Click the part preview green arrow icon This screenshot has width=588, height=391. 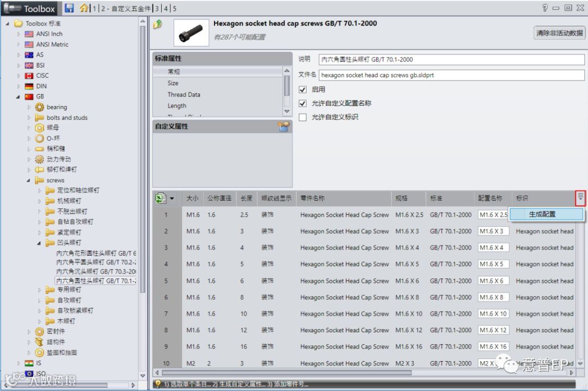pyautogui.click(x=157, y=24)
